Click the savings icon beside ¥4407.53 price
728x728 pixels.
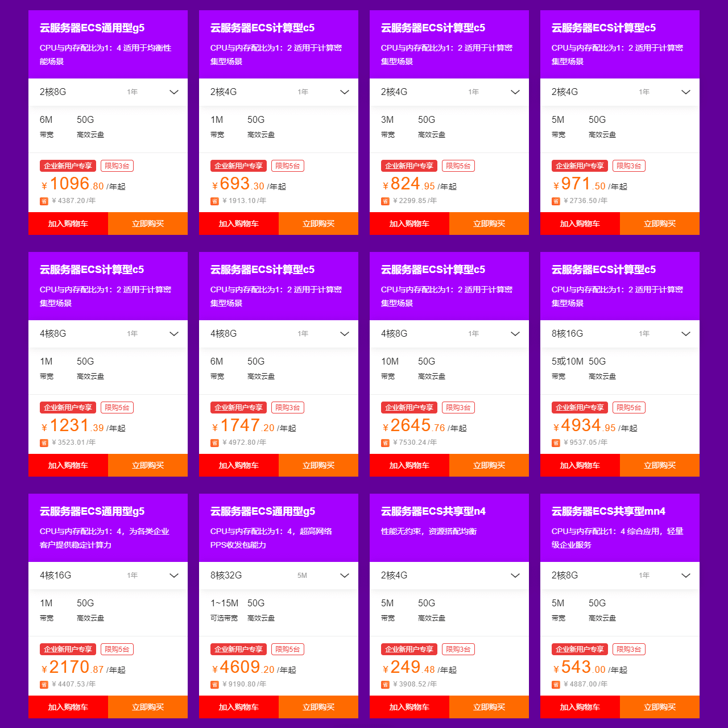(44, 685)
